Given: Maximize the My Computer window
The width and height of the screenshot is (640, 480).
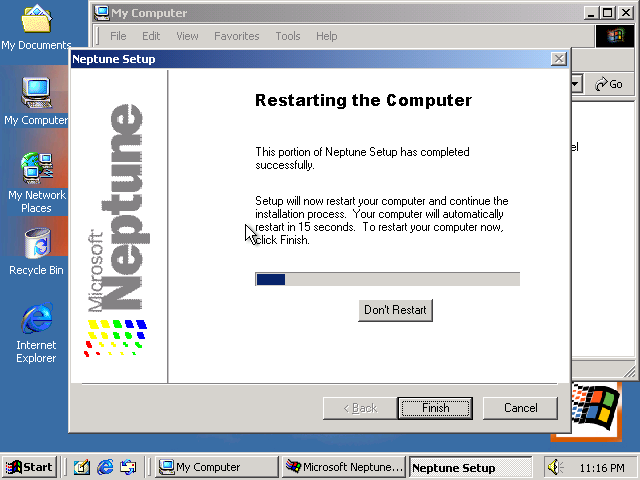Looking at the screenshot, I should tap(607, 13).
